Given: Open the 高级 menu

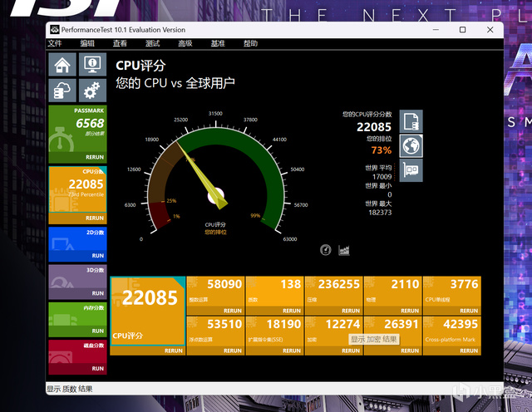Looking at the screenshot, I should click(x=185, y=43).
